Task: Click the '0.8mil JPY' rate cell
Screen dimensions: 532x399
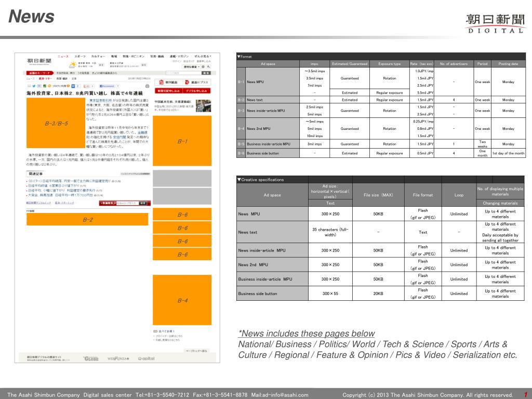Action: click(x=425, y=129)
